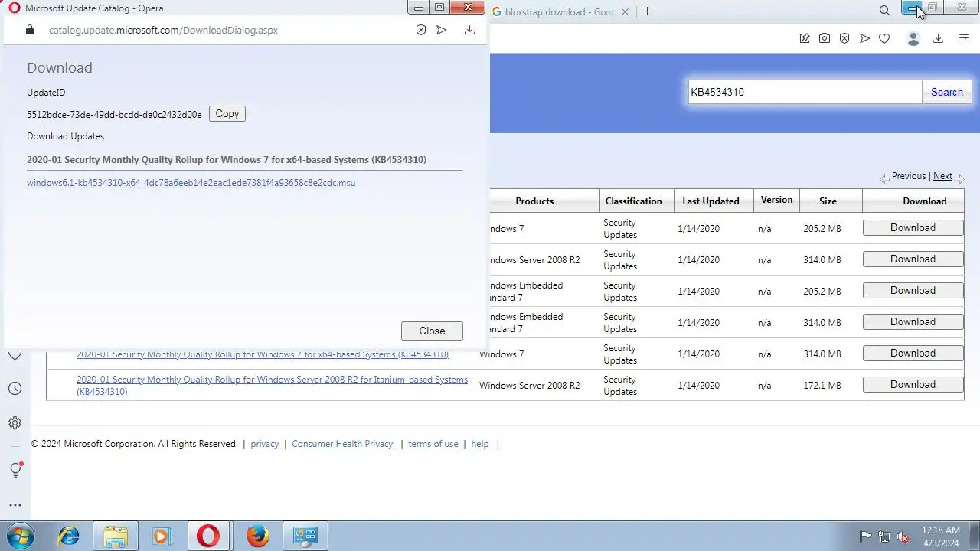Open the privacy footer link
The height and width of the screenshot is (551, 980).
coord(264,444)
